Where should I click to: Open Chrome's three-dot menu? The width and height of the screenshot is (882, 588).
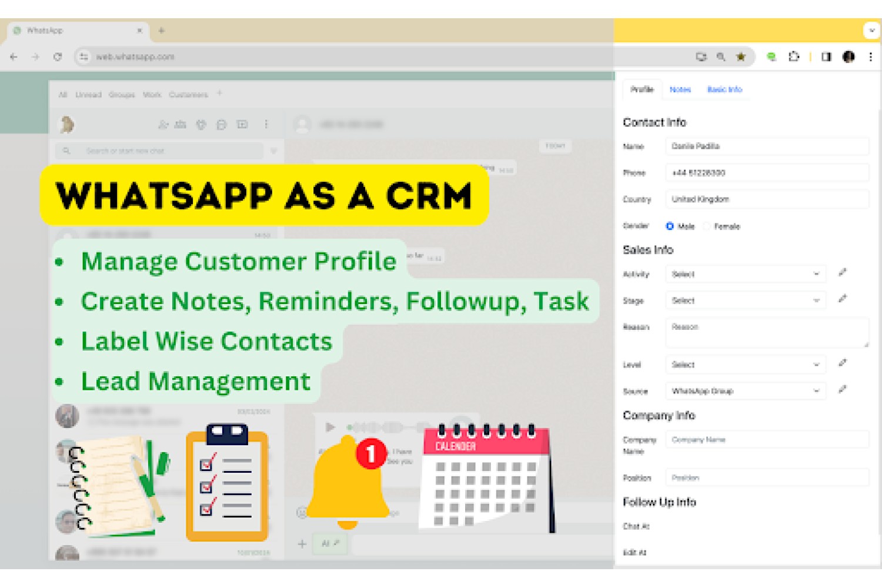pos(871,57)
